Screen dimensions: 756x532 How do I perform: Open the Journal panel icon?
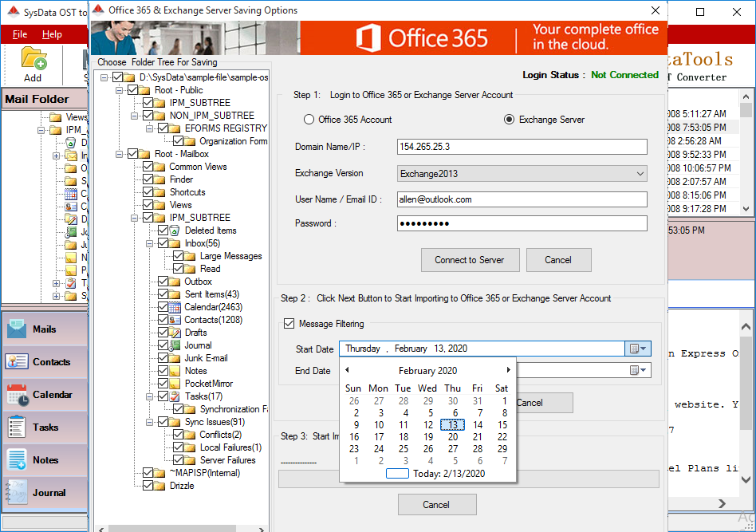point(17,492)
